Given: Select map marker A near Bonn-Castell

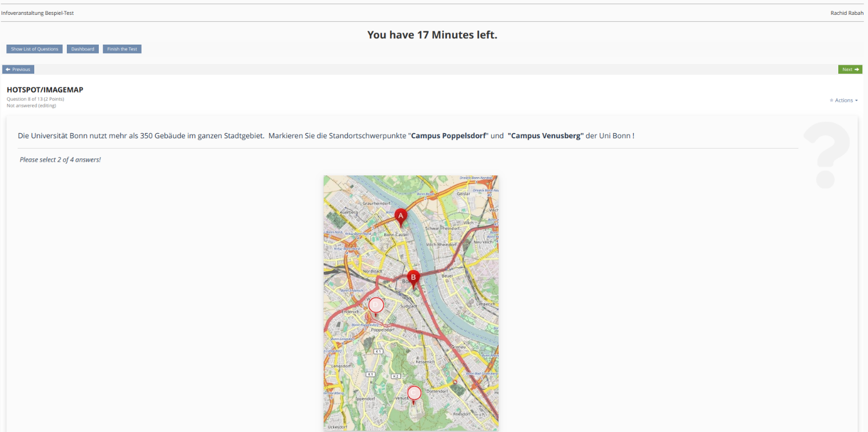Looking at the screenshot, I should (401, 217).
